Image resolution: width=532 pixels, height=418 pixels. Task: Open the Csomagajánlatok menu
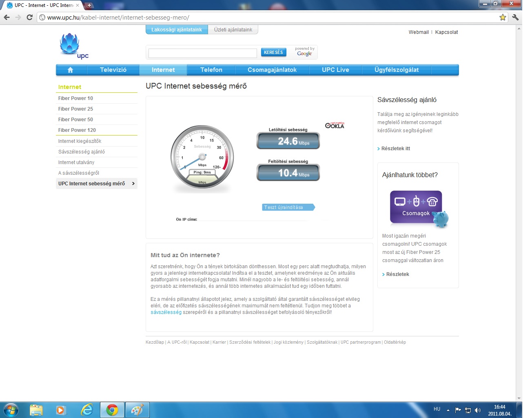272,70
